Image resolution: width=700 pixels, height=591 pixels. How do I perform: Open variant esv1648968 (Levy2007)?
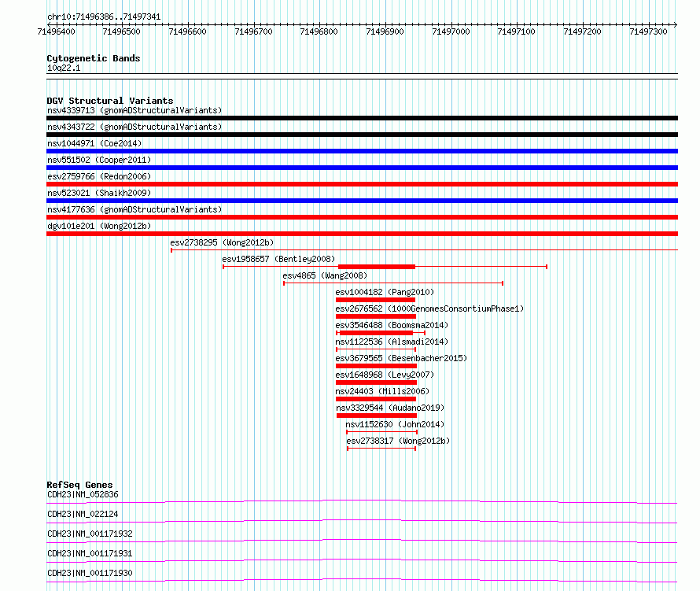(x=385, y=375)
